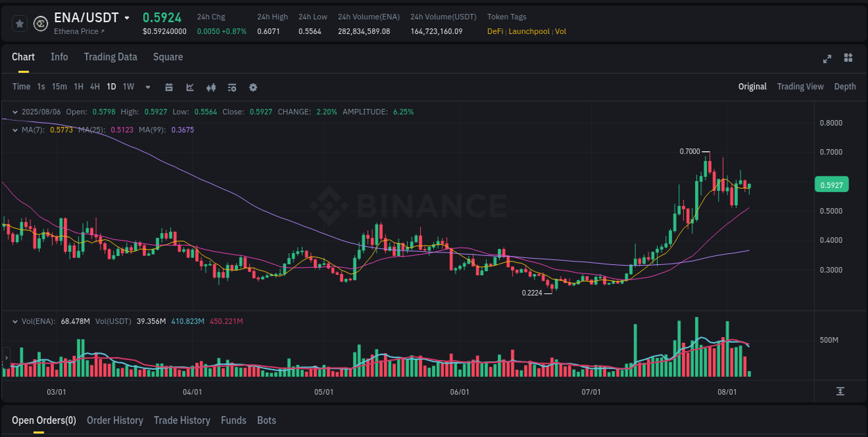Open the extra timeframes dropdown arrow
The image size is (868, 437).
click(x=147, y=87)
